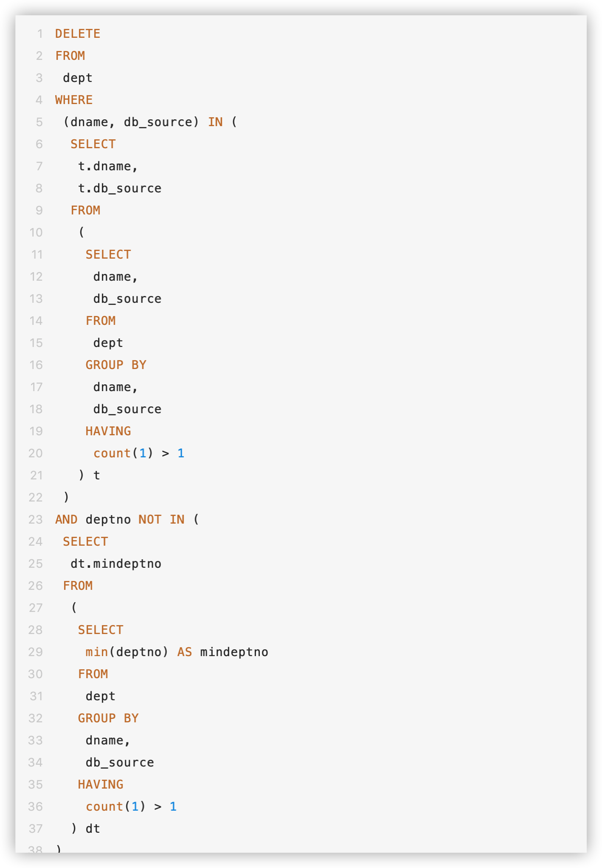Click the t.db_source text on line 8

coord(120,188)
